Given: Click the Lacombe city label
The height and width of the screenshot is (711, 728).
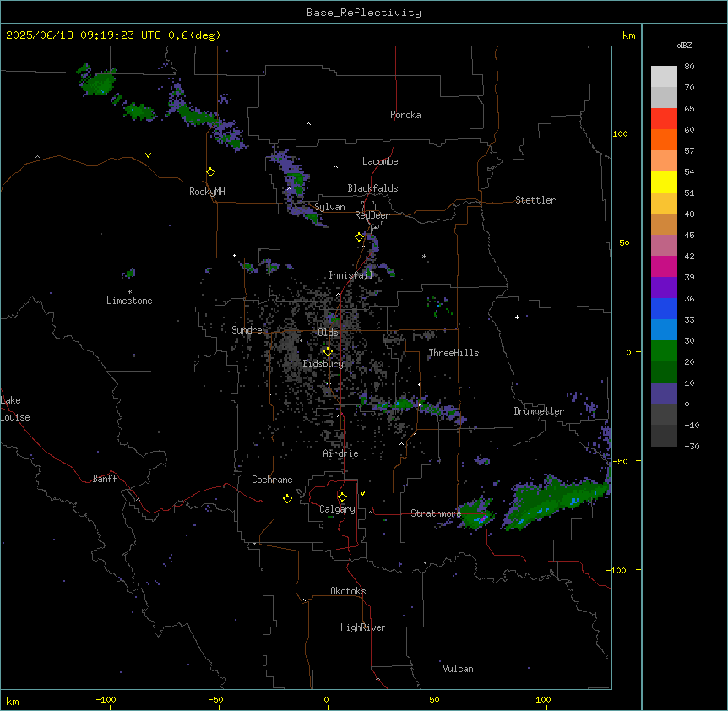Looking at the screenshot, I should (380, 161).
